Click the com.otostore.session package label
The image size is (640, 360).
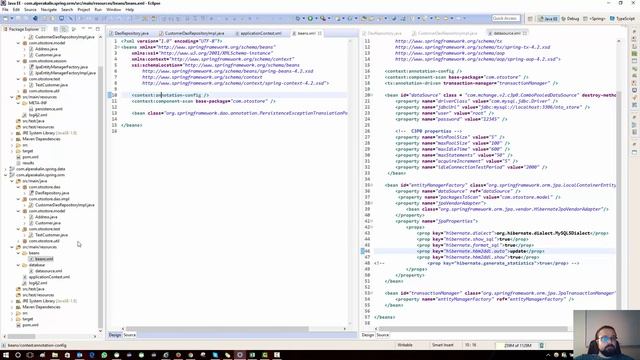(x=47, y=61)
